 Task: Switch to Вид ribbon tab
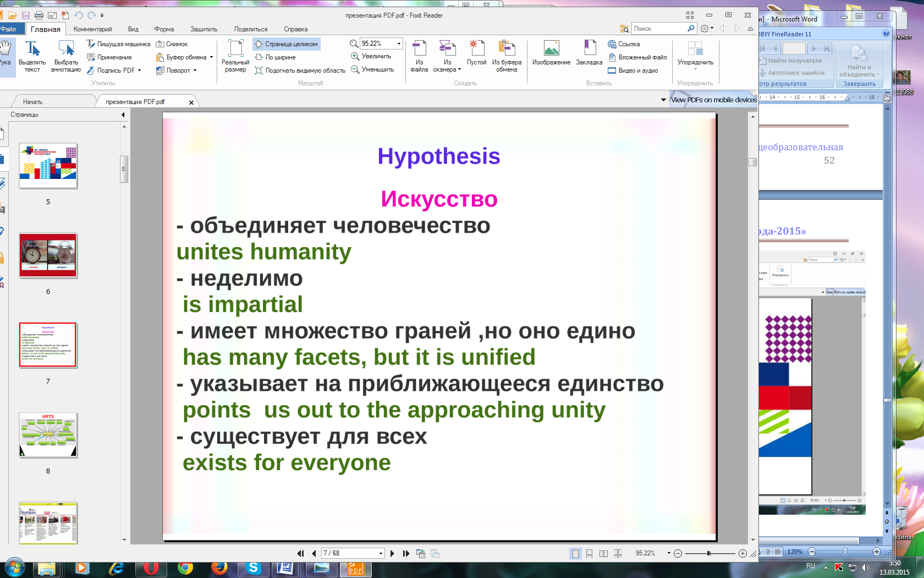[133, 29]
